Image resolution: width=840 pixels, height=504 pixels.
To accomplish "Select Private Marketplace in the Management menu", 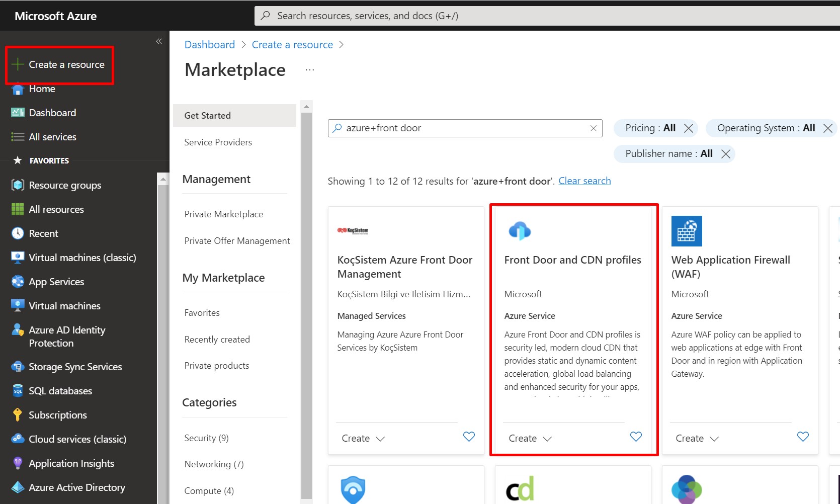I will tap(223, 214).
